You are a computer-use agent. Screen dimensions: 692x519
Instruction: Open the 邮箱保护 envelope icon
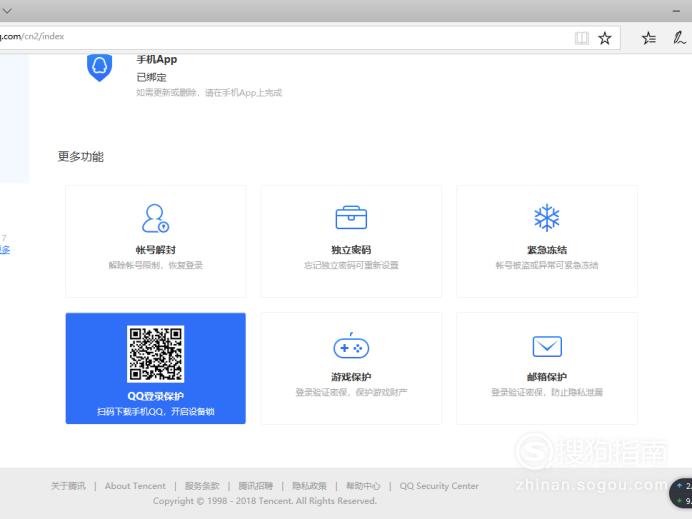click(547, 346)
